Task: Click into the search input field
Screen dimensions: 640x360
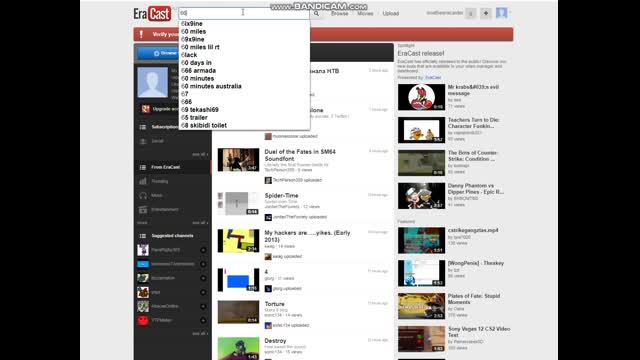Action: pos(244,13)
